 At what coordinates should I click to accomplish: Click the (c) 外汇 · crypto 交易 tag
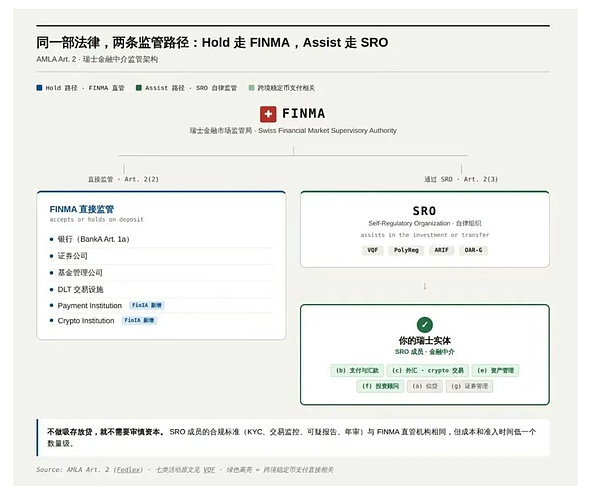pyautogui.click(x=427, y=370)
